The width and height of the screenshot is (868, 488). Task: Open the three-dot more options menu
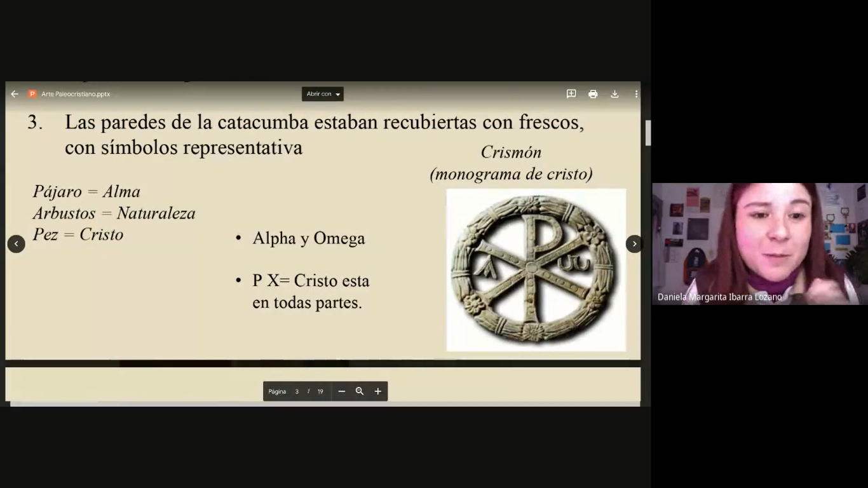[x=636, y=94]
